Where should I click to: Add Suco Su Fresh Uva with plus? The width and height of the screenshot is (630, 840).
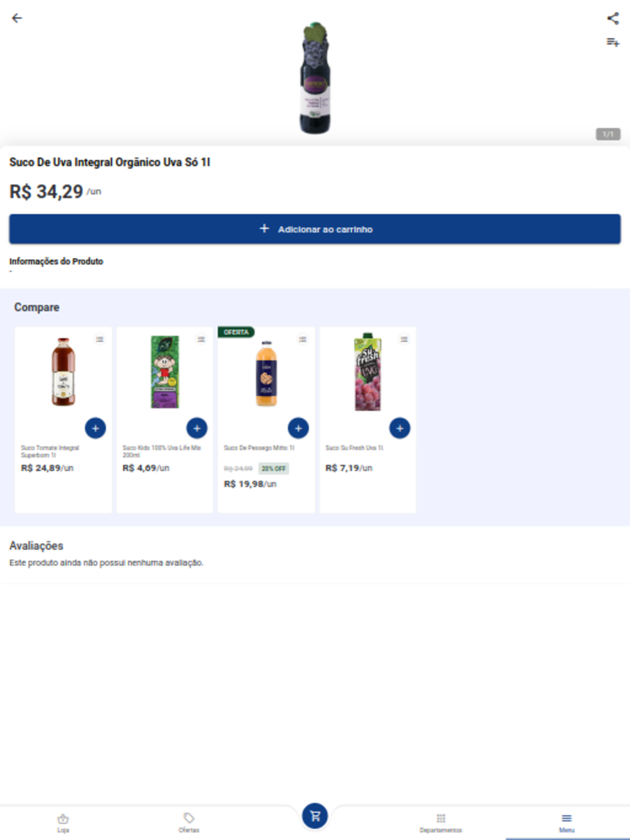pos(399,428)
